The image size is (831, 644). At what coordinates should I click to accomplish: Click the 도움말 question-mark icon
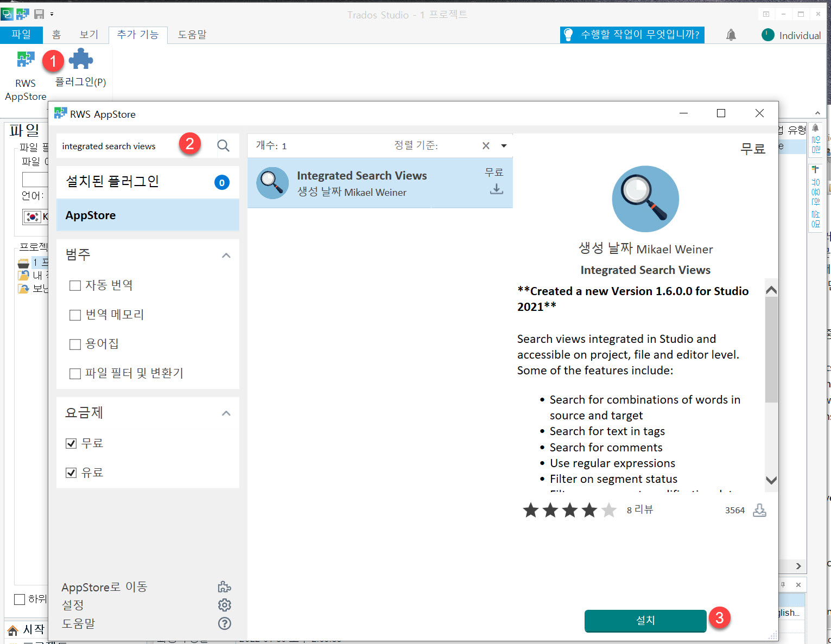224,623
